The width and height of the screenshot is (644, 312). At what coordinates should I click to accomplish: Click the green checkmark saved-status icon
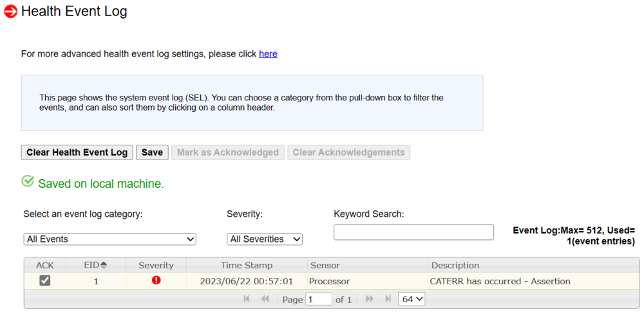point(28,181)
